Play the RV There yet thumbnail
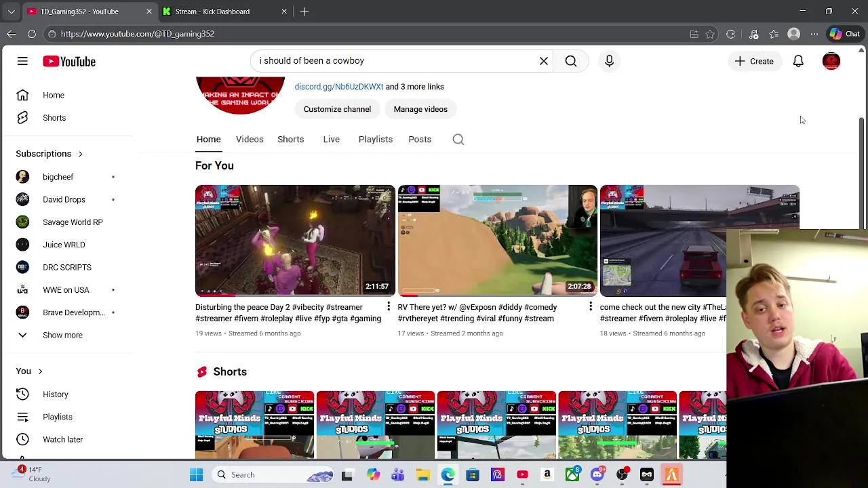Viewport: 868px width, 488px height. (497, 241)
